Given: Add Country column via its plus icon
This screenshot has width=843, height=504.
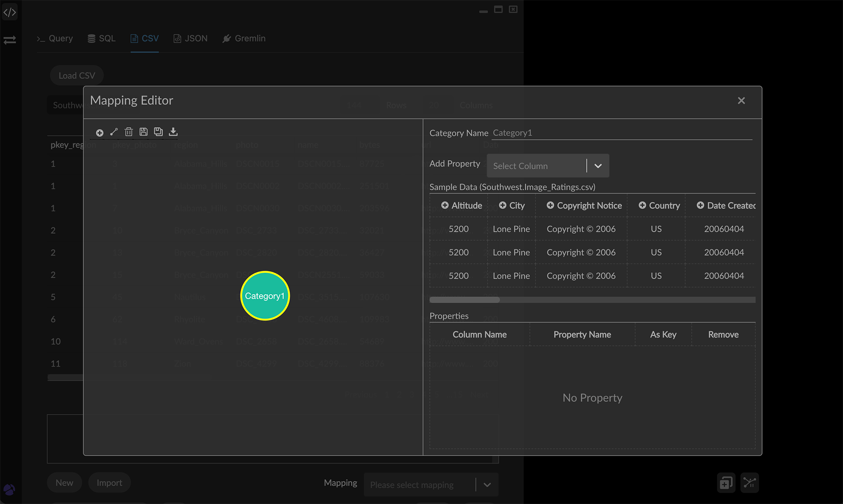Looking at the screenshot, I should click(642, 205).
